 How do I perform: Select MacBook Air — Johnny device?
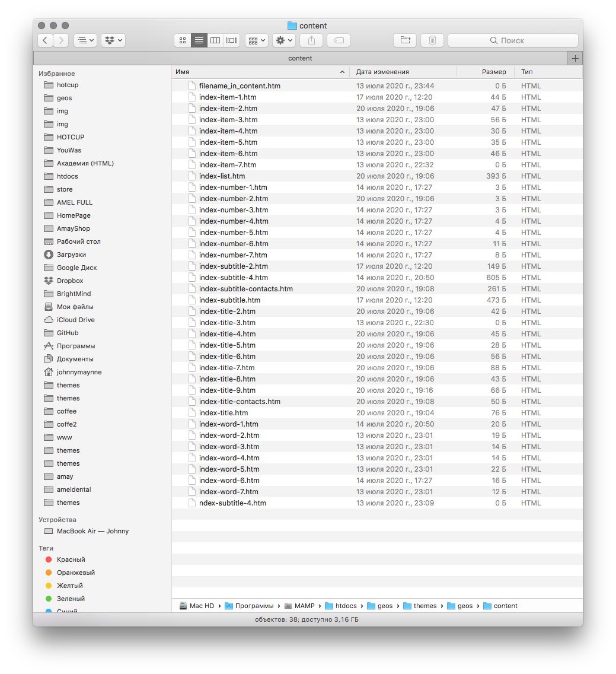(x=93, y=531)
